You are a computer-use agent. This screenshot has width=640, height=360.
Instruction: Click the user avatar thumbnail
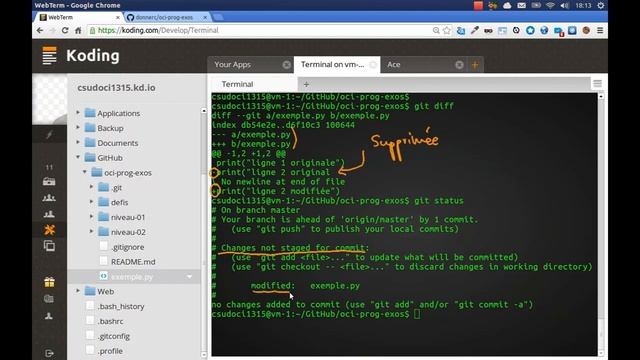pyautogui.click(x=49, y=99)
